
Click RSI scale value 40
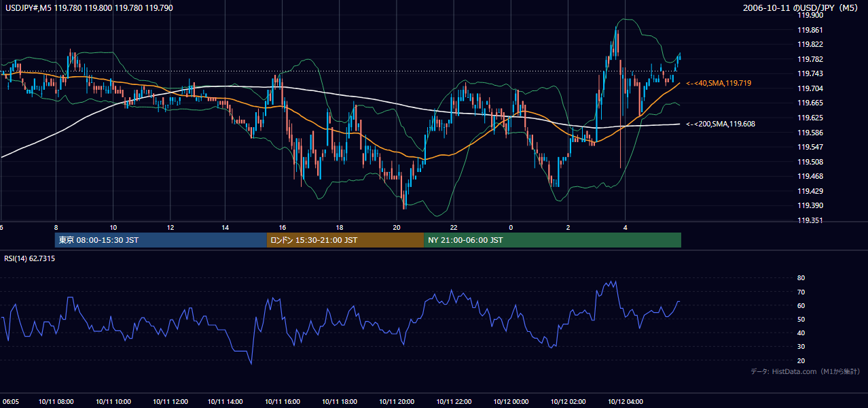coord(801,333)
